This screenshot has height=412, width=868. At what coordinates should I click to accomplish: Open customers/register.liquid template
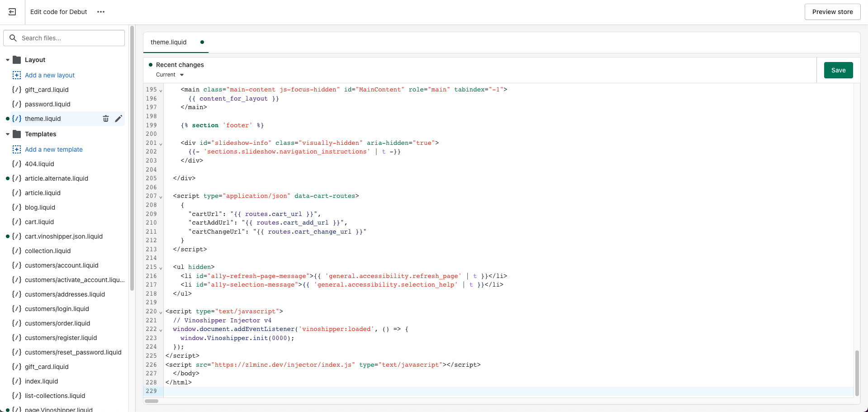coord(61,338)
